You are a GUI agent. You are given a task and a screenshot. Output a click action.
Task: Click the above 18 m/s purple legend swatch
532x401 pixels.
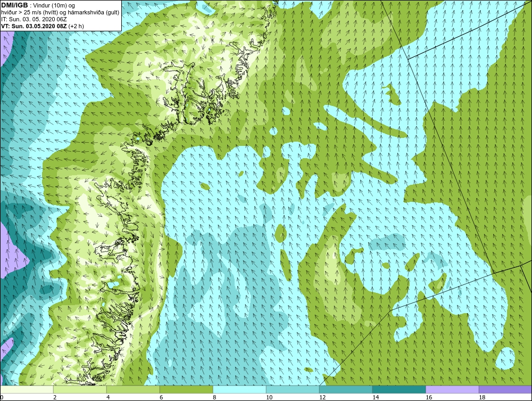click(505, 389)
